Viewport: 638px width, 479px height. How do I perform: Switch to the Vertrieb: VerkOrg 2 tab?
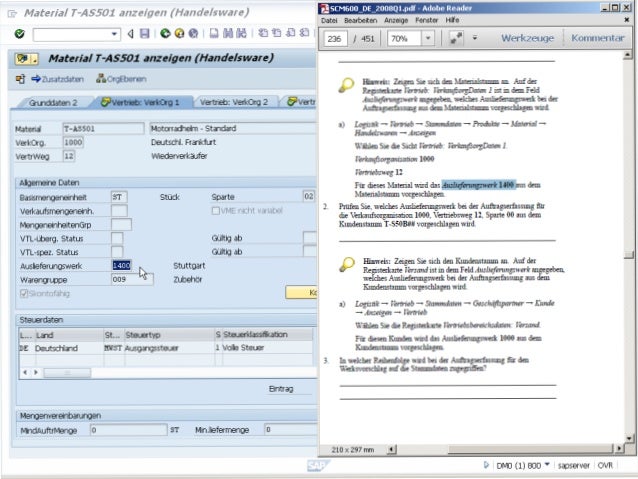coord(234,102)
